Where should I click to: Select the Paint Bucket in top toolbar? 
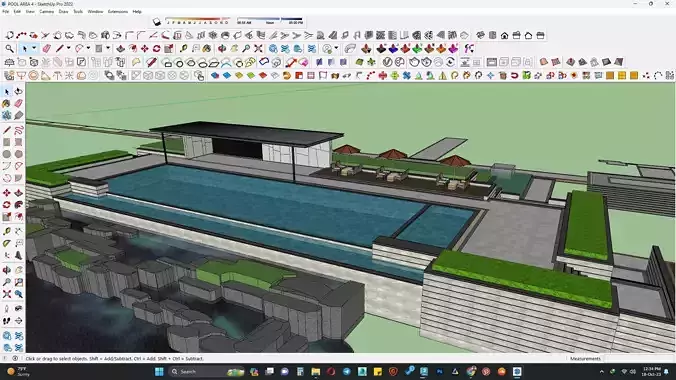[207, 48]
